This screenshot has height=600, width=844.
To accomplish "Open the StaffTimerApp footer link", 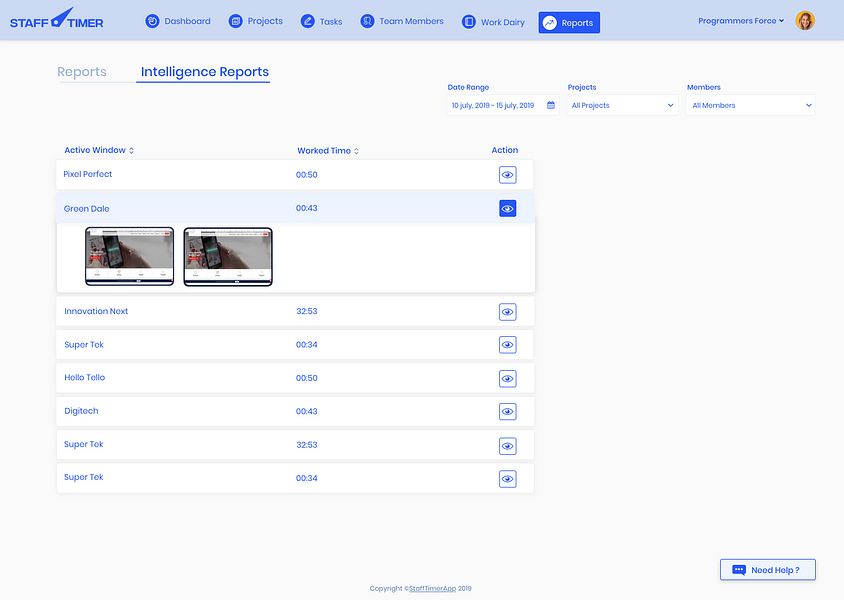I will pyautogui.click(x=432, y=588).
